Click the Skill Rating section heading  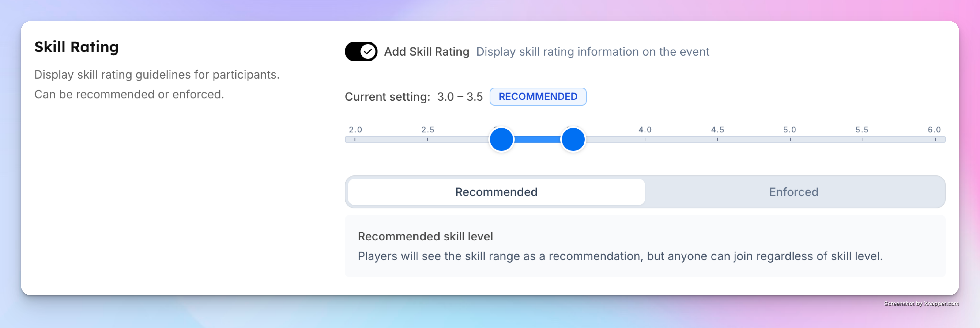coord(76,47)
